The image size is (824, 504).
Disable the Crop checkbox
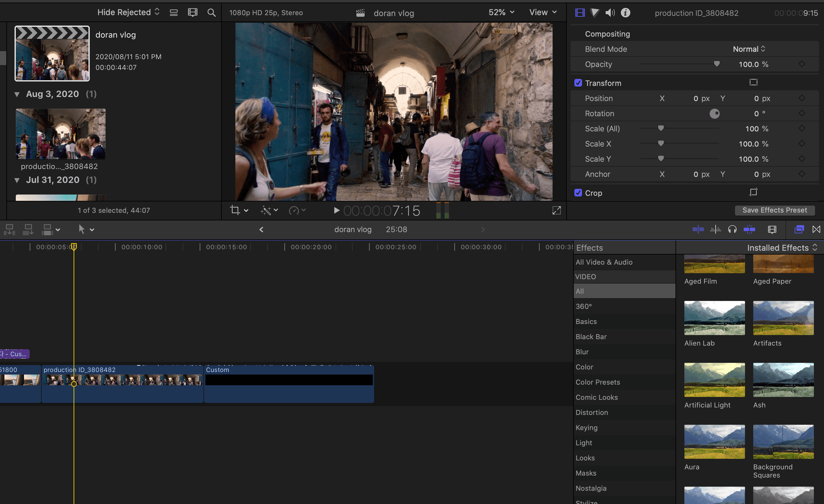578,193
